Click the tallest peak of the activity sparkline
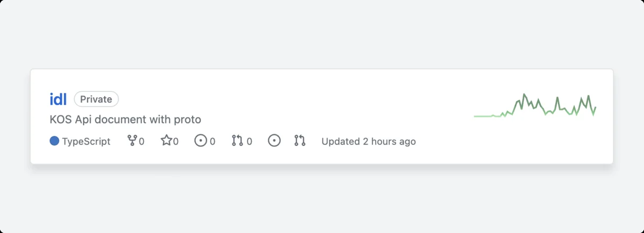 524,94
